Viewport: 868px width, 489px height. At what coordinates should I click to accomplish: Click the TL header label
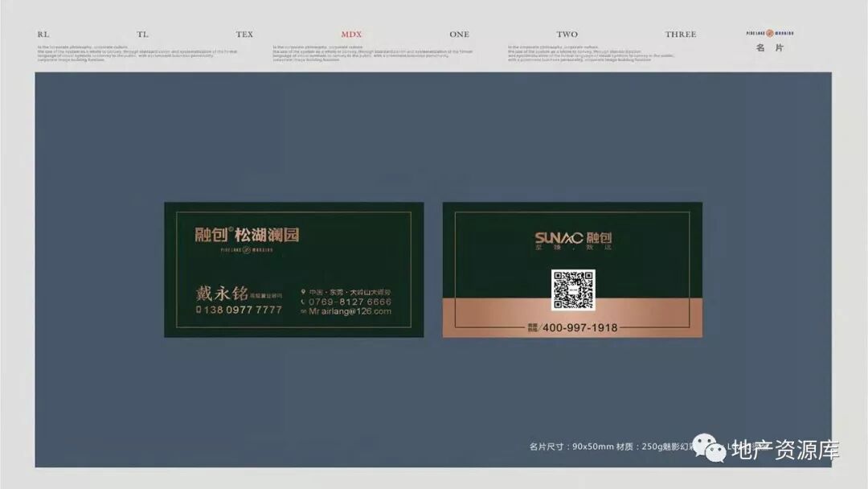143,35
